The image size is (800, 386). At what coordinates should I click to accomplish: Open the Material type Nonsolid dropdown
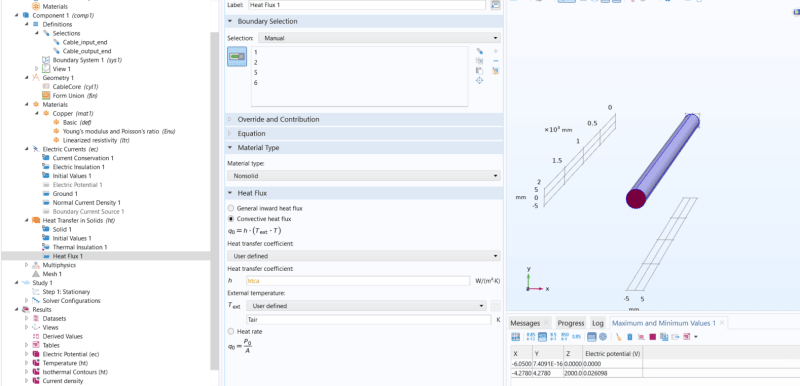(x=364, y=176)
